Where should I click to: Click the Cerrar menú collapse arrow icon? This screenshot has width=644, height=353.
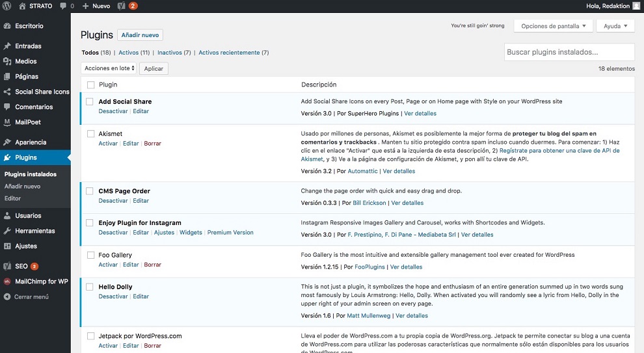click(x=7, y=296)
